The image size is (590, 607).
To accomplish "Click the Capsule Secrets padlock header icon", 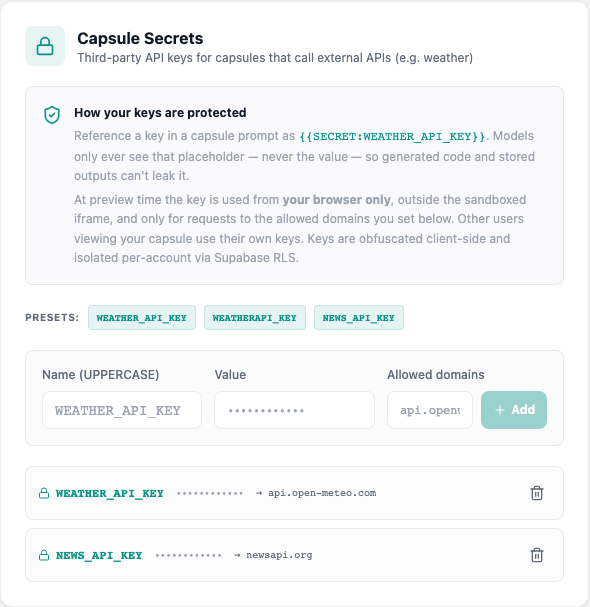I will click(45, 46).
